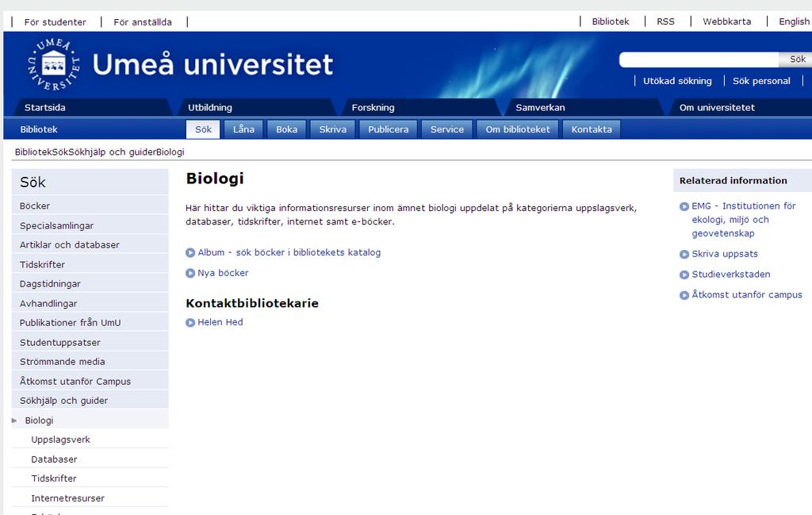Select the Service library tab

[447, 129]
